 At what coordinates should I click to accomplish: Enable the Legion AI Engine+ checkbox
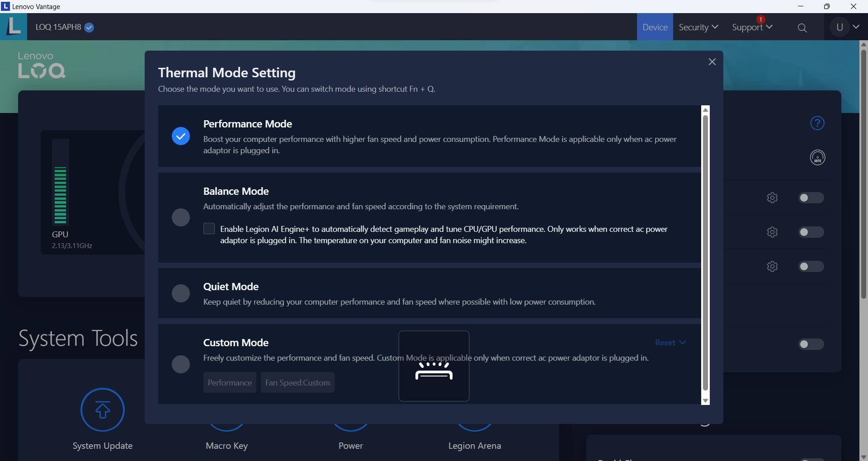coord(209,229)
